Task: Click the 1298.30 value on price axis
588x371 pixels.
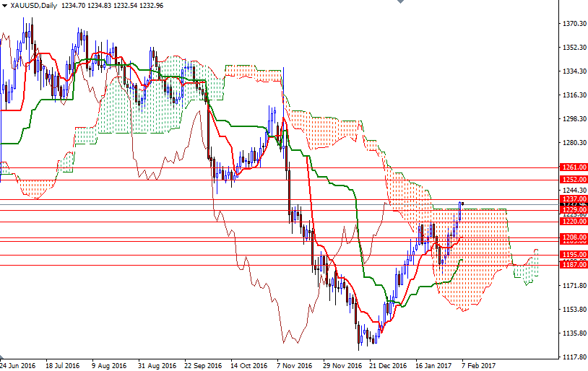Action: click(x=574, y=119)
